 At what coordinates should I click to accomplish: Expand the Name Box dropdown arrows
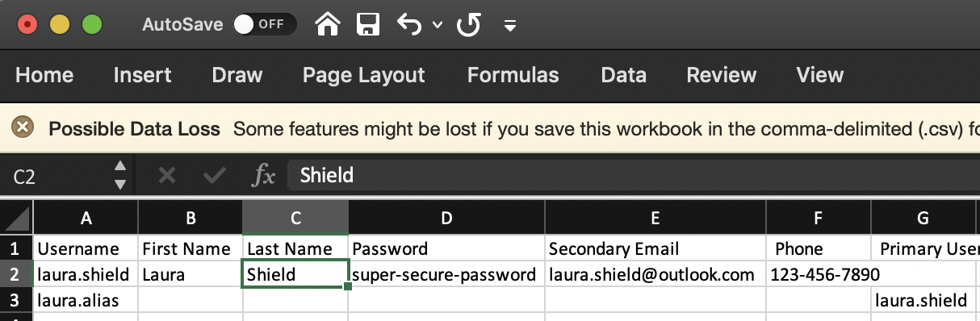[120, 175]
